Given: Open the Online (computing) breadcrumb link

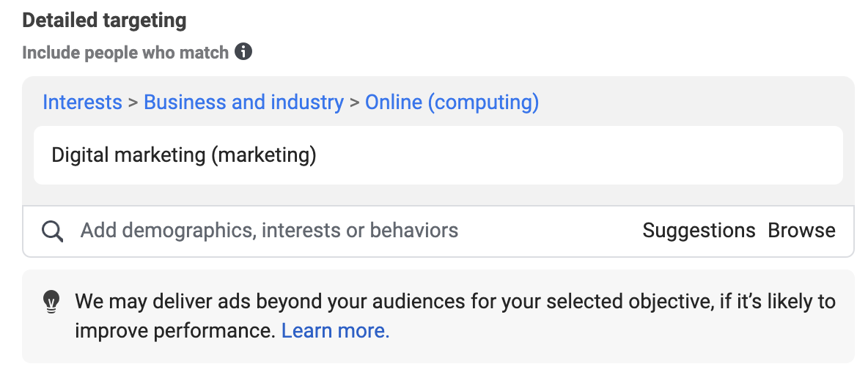Looking at the screenshot, I should point(452,103).
